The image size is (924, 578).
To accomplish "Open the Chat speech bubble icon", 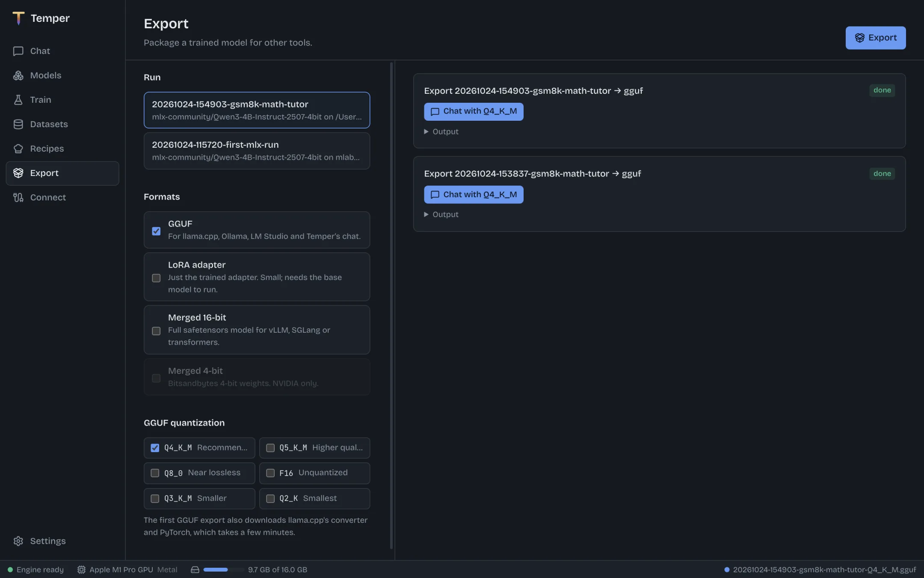I will coord(18,51).
